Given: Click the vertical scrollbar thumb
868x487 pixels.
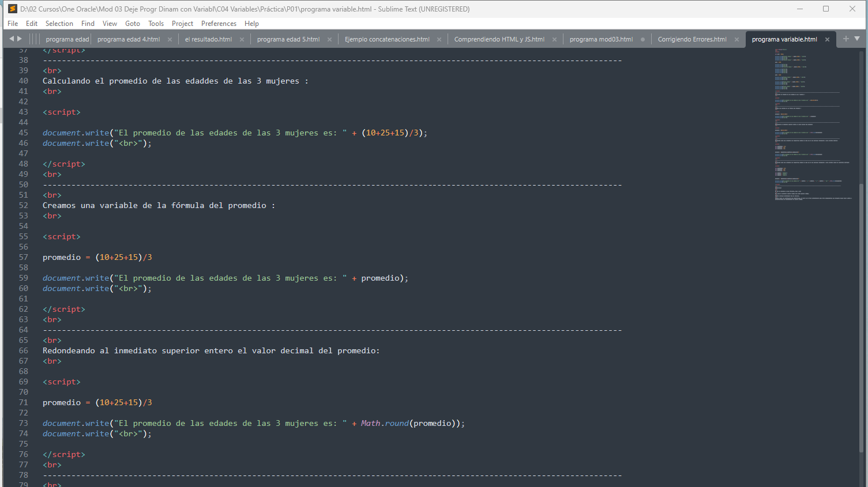Looking at the screenshot, I should coord(862,317).
